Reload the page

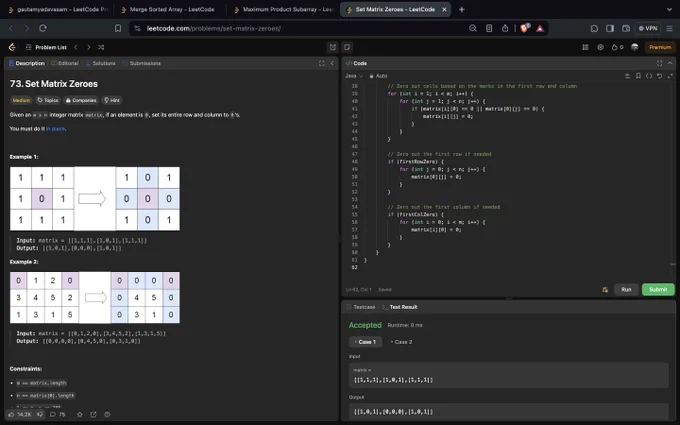42,29
